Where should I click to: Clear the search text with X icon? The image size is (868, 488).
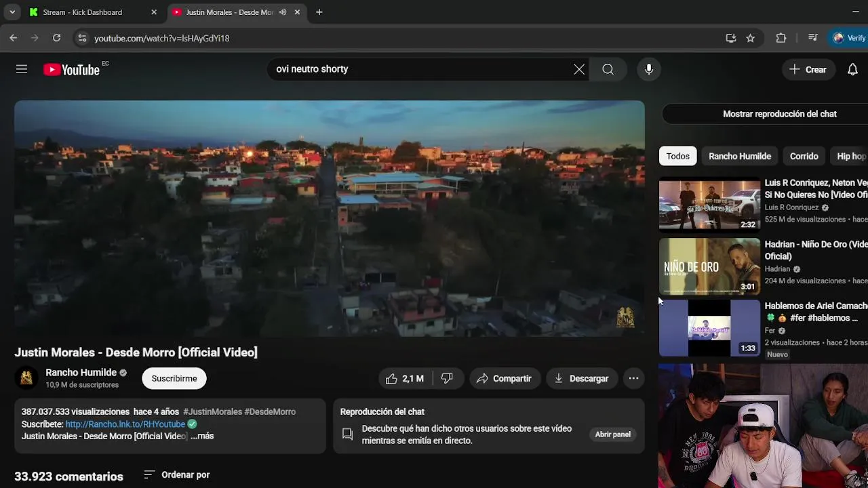coord(579,69)
